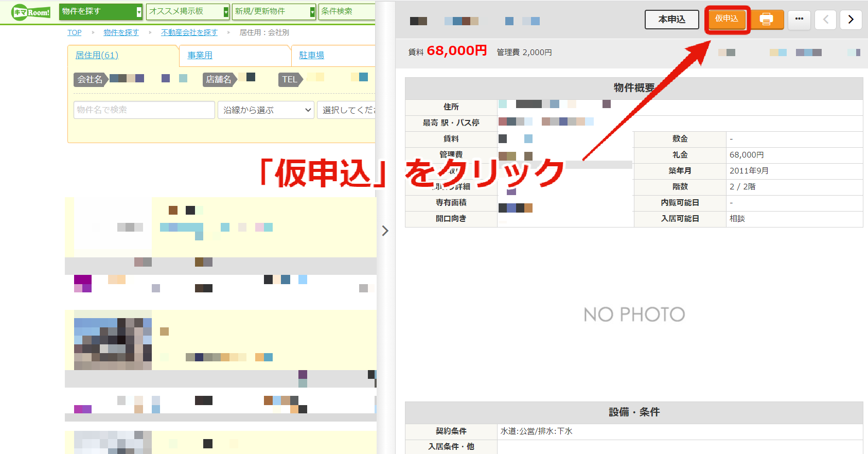Screen dimensions: 868x454
Task: Expand the 沿線から選ぶ select box
Action: pos(266,110)
